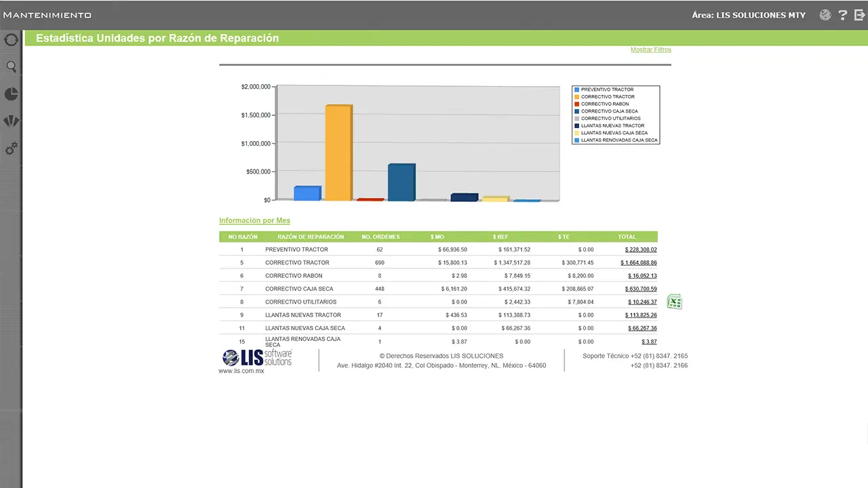Click the fan-shaped sidebar icon

pyautogui.click(x=11, y=121)
